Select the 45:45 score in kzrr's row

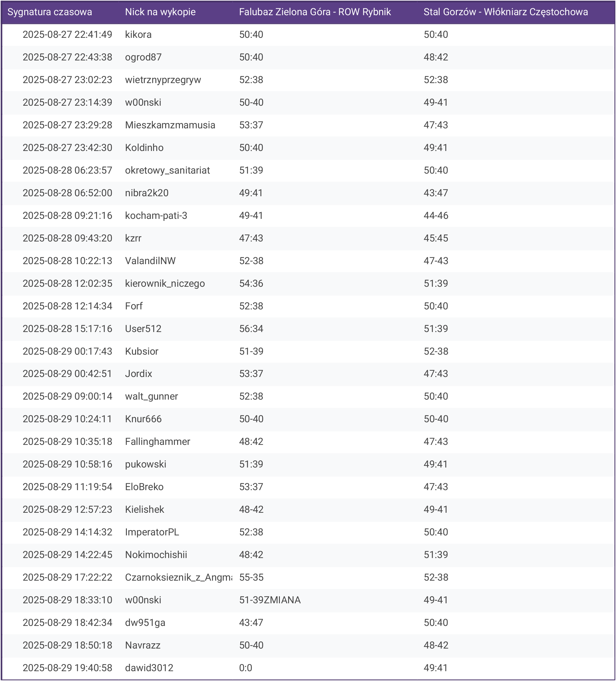coord(436,238)
